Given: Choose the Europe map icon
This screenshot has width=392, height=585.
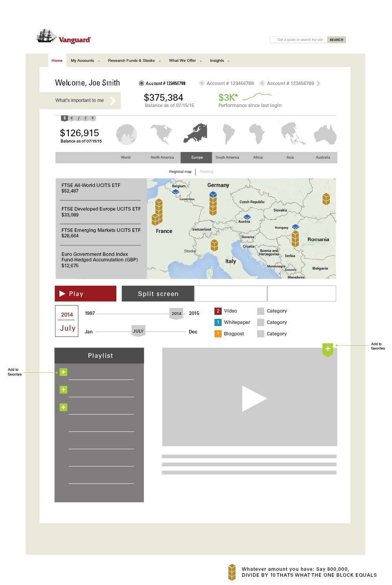Looking at the screenshot, I should [196, 133].
